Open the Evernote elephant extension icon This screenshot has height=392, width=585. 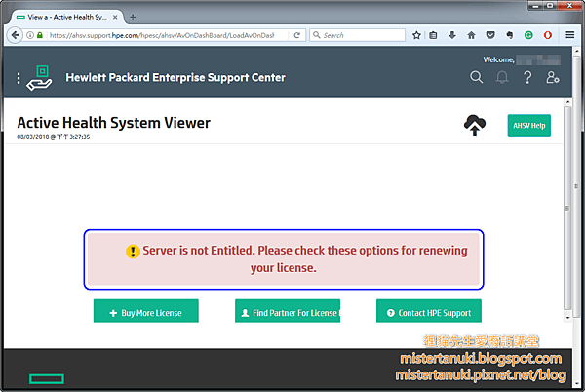(x=510, y=35)
